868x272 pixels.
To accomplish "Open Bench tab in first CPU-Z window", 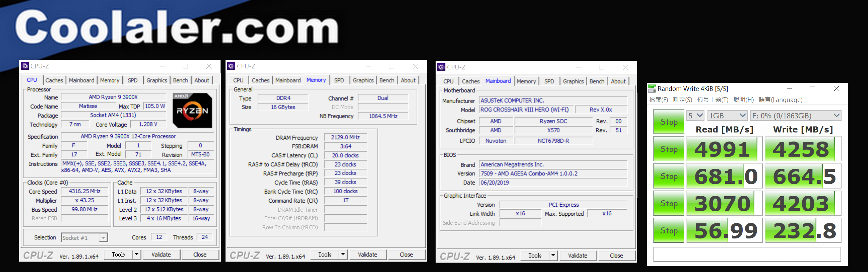I will 181,80.
